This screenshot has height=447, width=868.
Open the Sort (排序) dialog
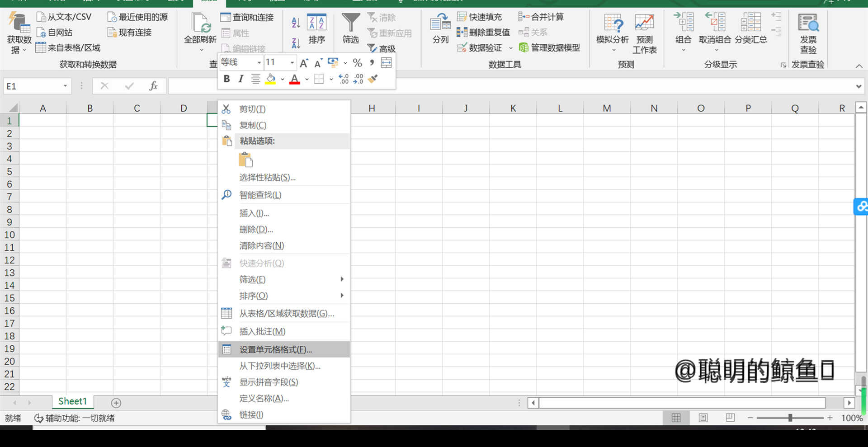[316, 29]
